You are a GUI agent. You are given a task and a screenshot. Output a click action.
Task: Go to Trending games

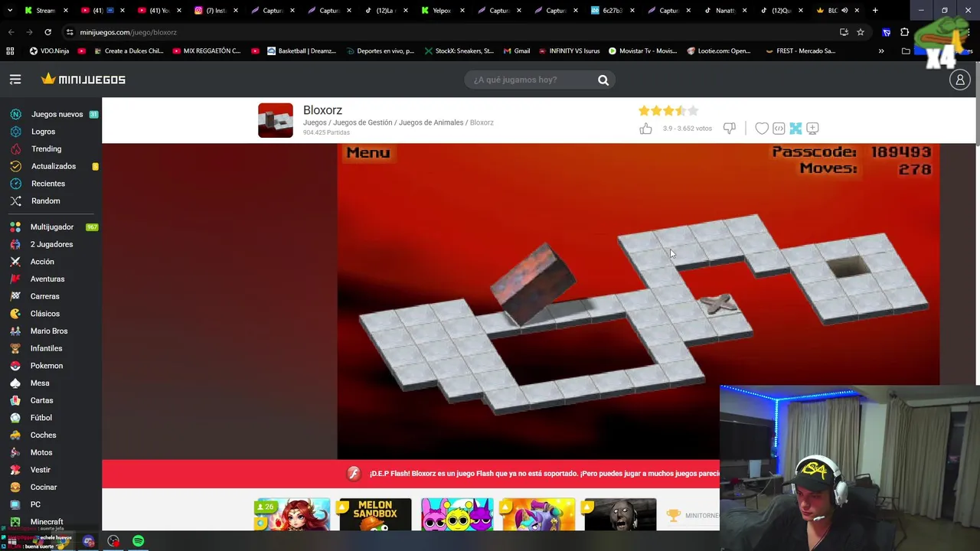click(46, 149)
